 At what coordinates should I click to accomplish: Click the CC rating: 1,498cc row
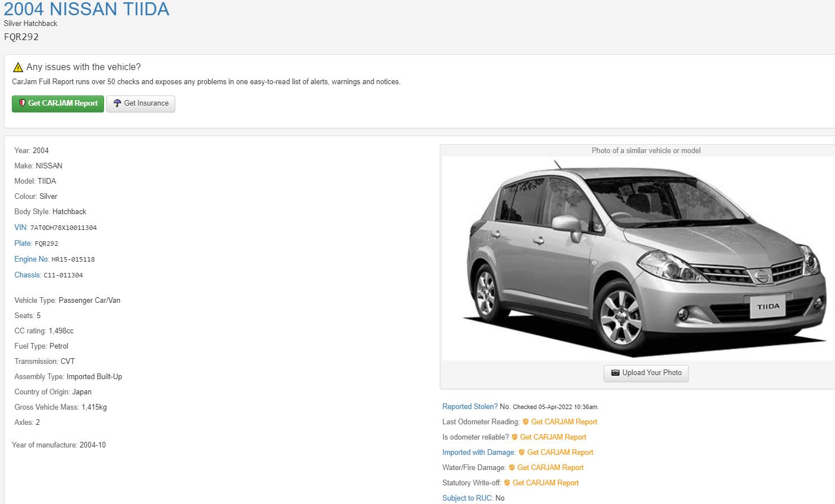click(x=44, y=331)
